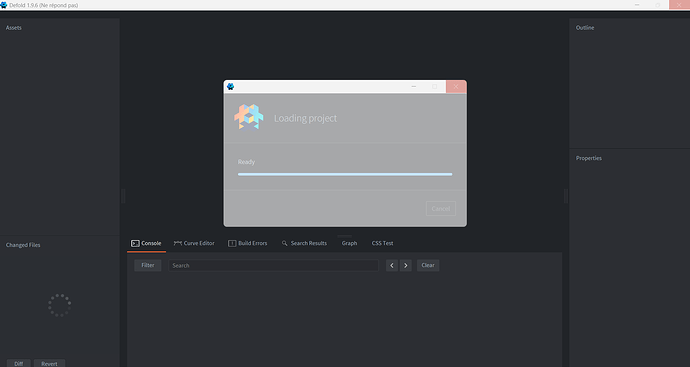
Task: Click the Diff button in Changed Files
Action: tap(18, 363)
